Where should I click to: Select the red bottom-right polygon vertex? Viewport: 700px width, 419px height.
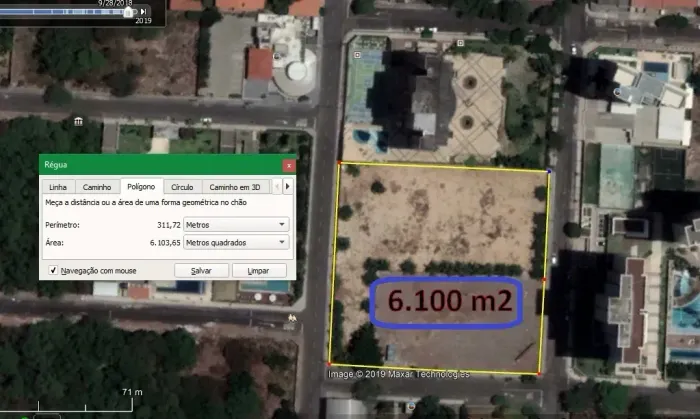tap(539, 373)
